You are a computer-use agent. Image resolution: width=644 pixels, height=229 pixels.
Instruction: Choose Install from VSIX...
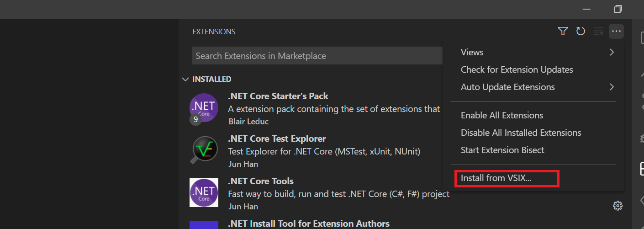pyautogui.click(x=496, y=178)
